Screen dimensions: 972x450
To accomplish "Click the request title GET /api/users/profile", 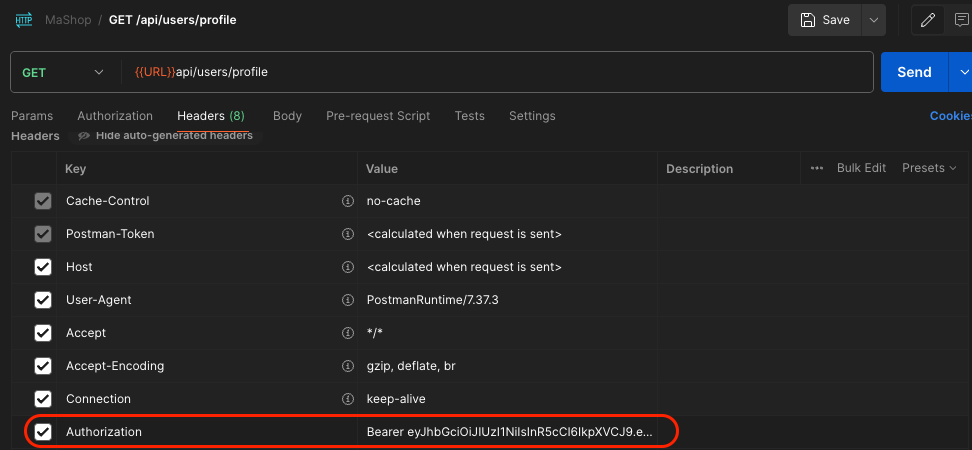I will (172, 20).
